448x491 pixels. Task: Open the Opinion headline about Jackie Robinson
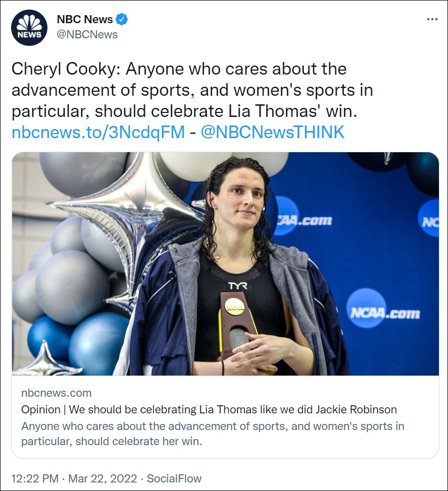[x=209, y=409]
